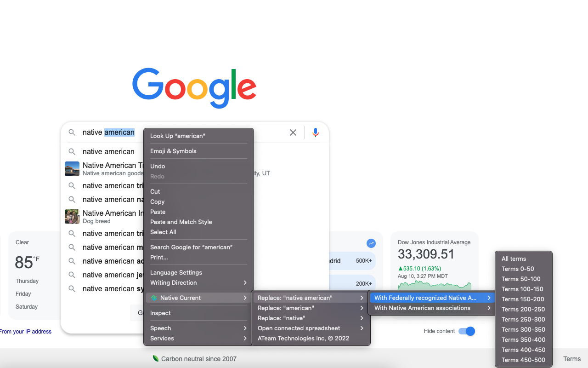The image size is (588, 368).
Task: Disable the Hide content toggle
Action: click(x=466, y=331)
